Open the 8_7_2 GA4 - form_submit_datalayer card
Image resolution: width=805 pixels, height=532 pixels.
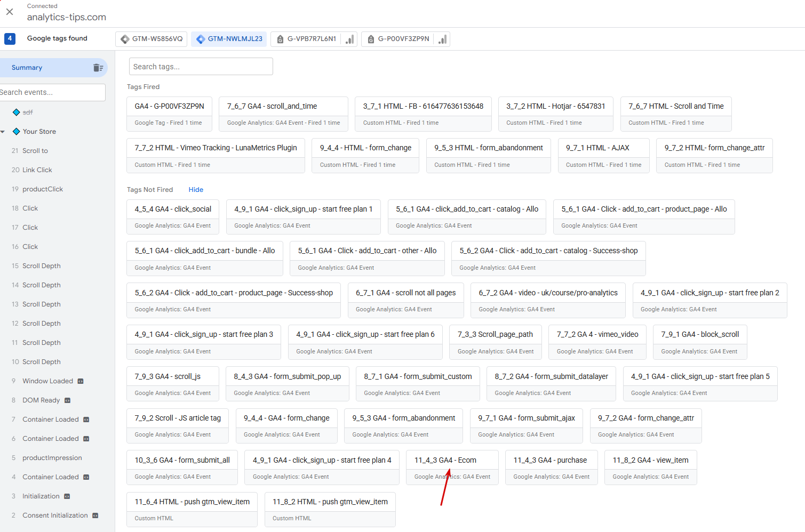click(x=551, y=384)
